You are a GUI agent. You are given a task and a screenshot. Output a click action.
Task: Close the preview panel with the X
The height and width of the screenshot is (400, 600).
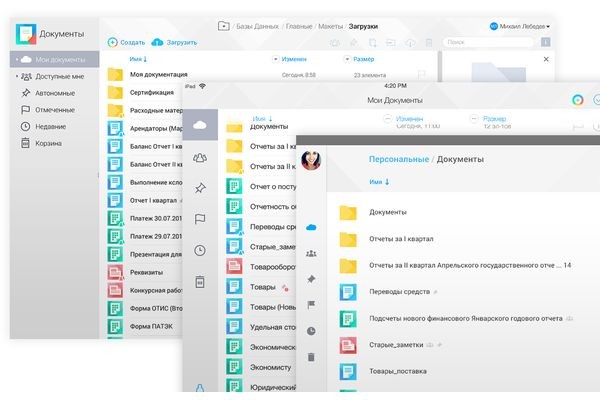point(546,59)
